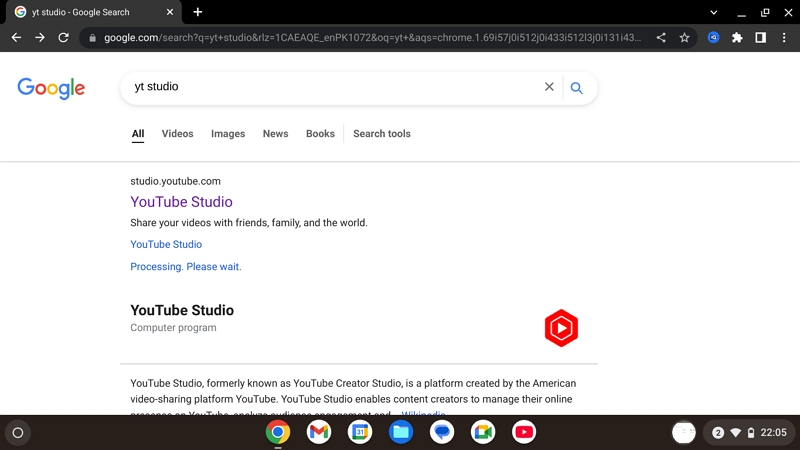This screenshot has height=450, width=800.
Task: Switch to Images results tab
Action: coord(228,134)
